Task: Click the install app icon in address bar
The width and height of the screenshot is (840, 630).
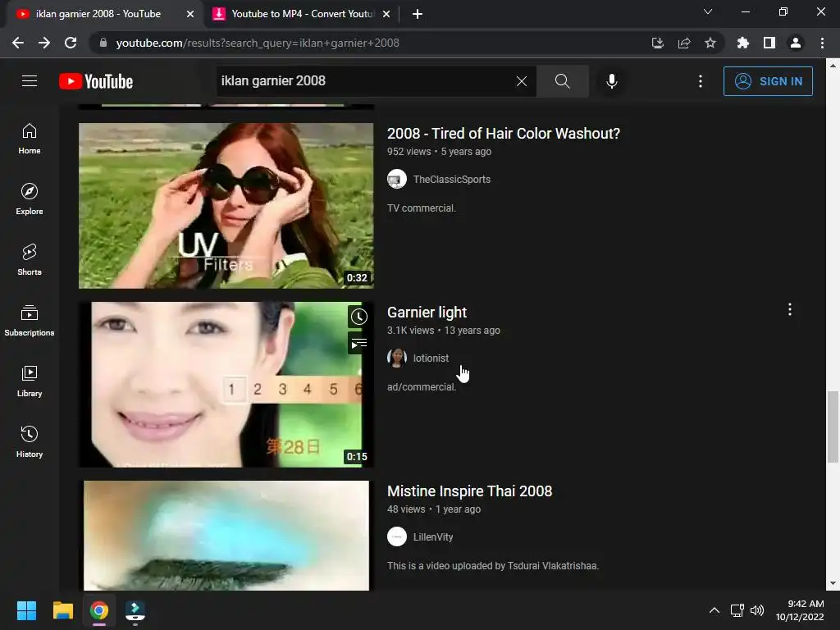Action: click(x=657, y=43)
